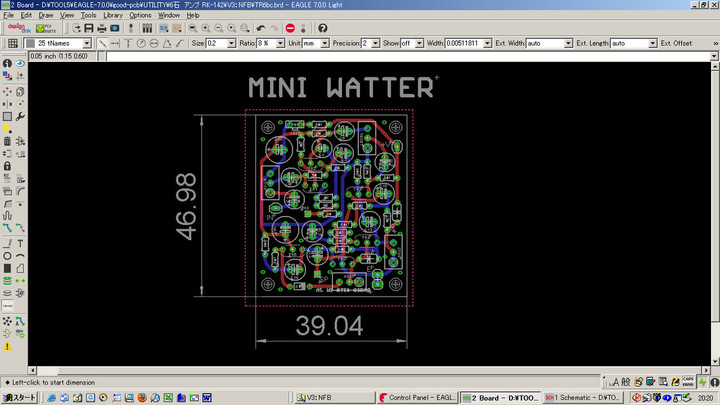This screenshot has width=720, height=405.
Task: Click the Print icon in the toolbar
Action: click(x=102, y=28)
